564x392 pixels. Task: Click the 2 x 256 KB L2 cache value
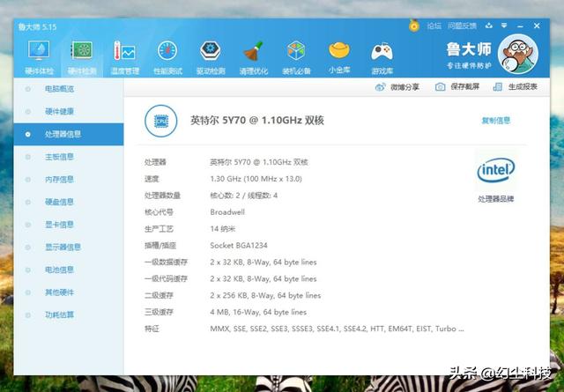tap(265, 296)
